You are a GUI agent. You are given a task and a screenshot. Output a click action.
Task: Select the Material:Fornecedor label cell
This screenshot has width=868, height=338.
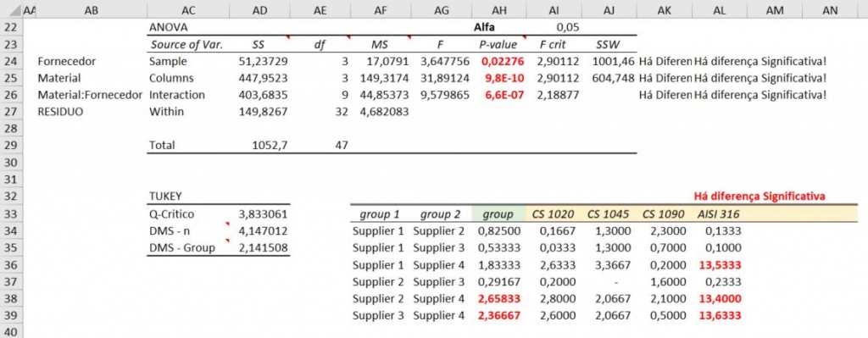(x=90, y=95)
